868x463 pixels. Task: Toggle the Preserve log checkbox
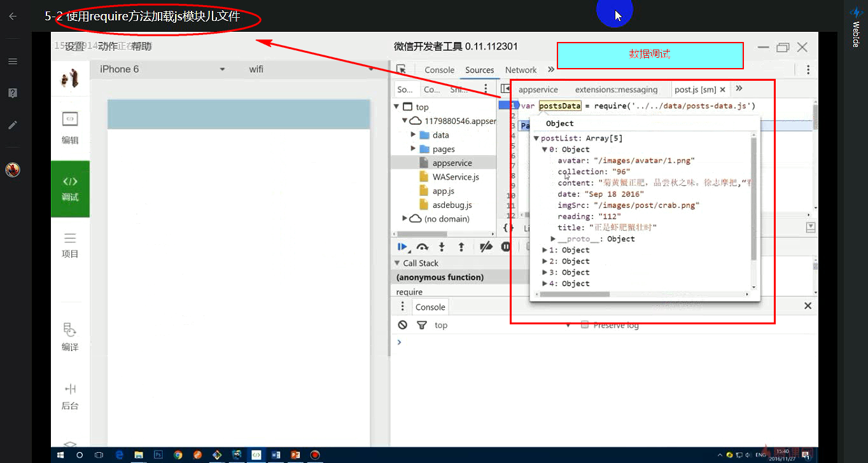(585, 325)
